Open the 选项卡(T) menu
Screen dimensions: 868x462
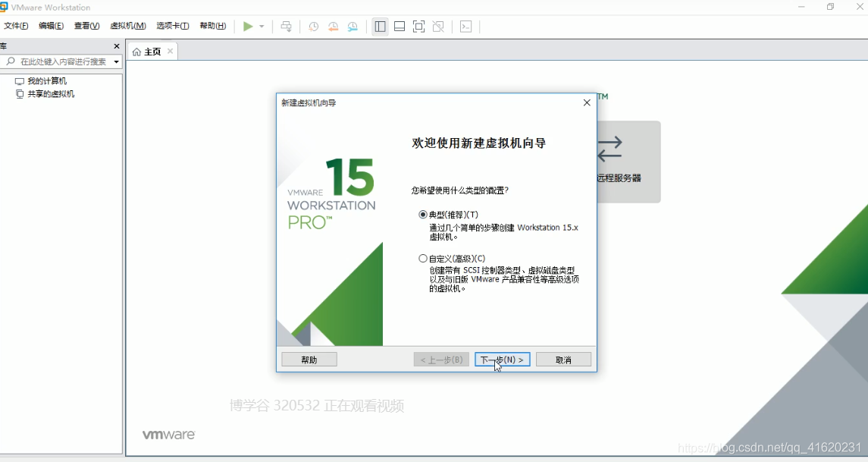pyautogui.click(x=172, y=26)
